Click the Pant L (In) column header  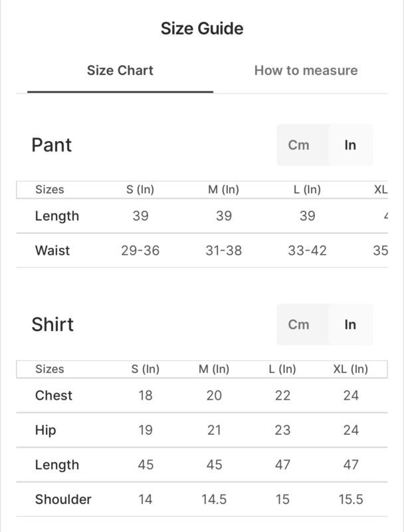click(307, 190)
